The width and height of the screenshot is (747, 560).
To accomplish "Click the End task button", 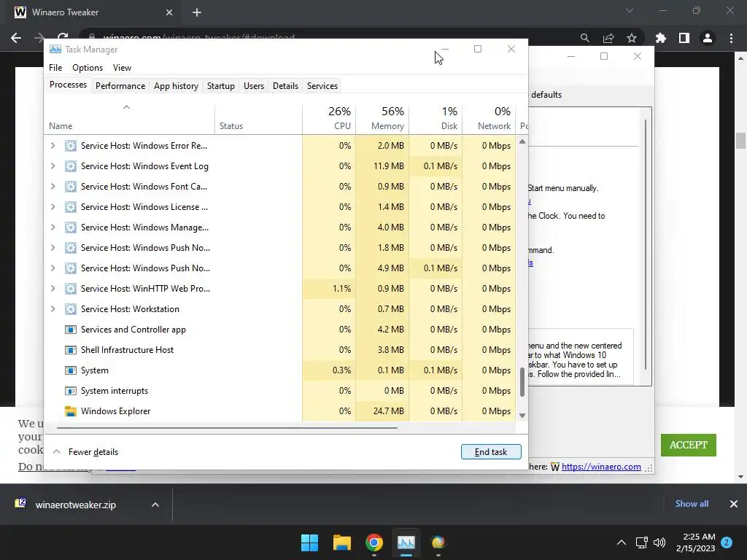I will pos(491,452).
